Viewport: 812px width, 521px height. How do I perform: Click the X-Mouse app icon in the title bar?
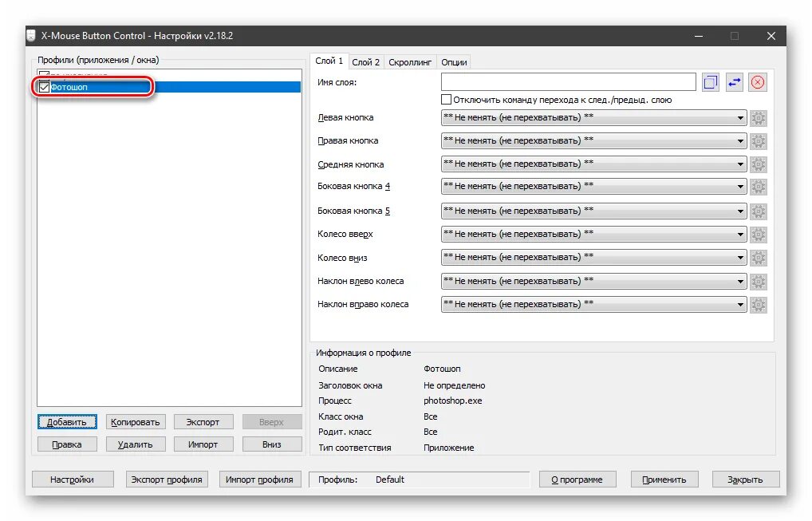32,36
